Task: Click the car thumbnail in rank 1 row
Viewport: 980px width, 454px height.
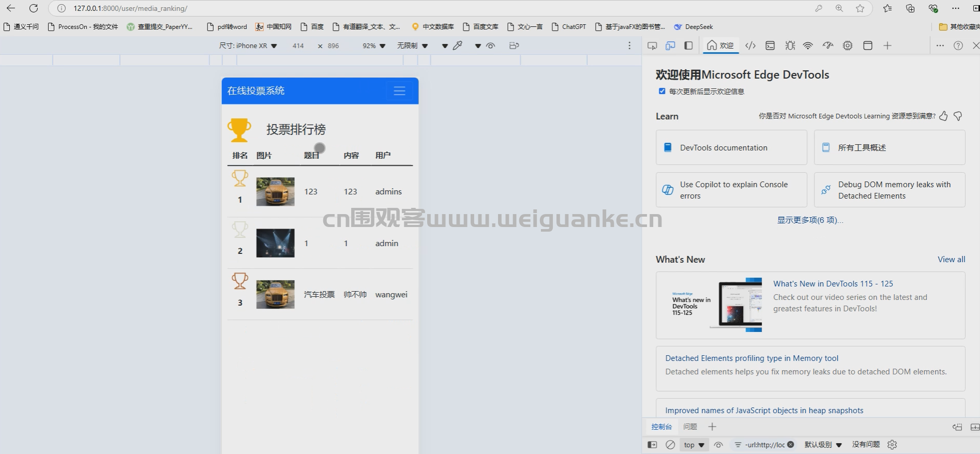Action: [275, 192]
